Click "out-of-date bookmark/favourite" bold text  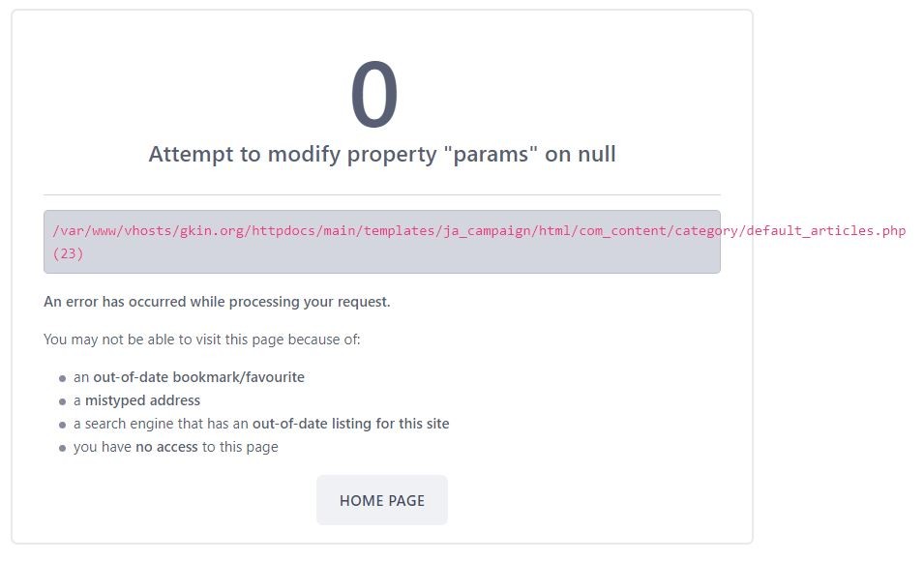click(x=198, y=377)
